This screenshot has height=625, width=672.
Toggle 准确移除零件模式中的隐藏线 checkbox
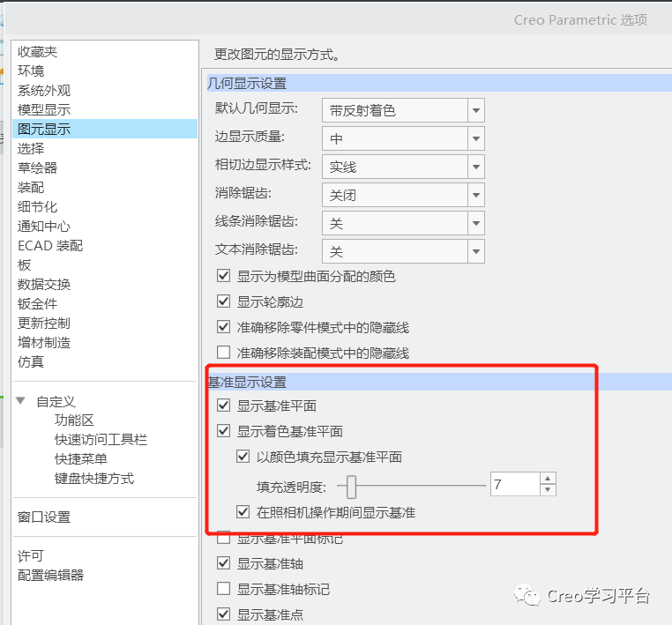(x=224, y=327)
